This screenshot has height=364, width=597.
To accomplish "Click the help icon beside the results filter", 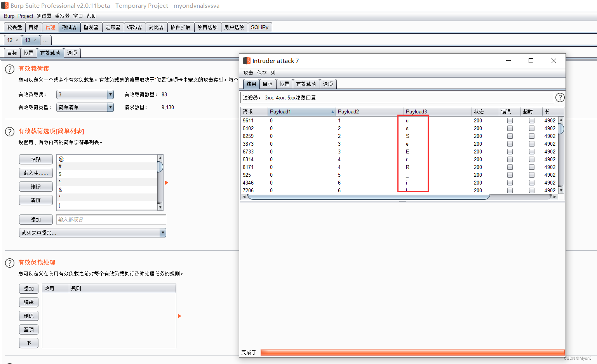I will 560,98.
